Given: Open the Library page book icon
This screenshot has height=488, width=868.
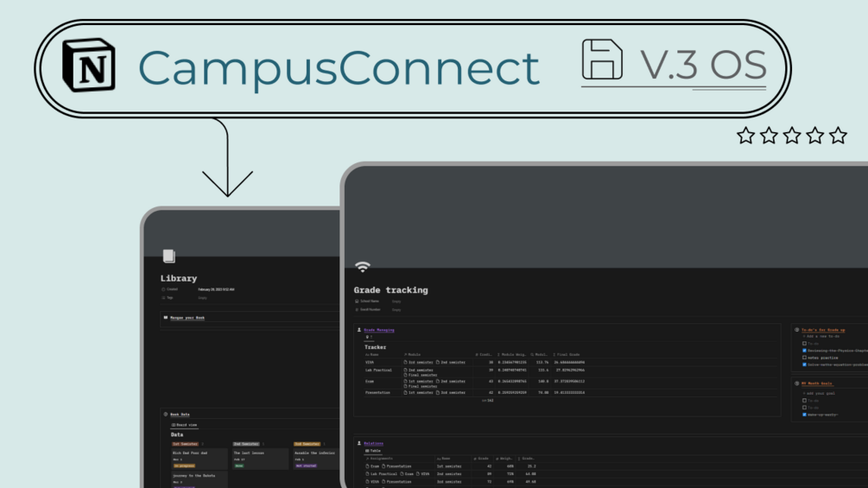Looking at the screenshot, I should pos(168,256).
